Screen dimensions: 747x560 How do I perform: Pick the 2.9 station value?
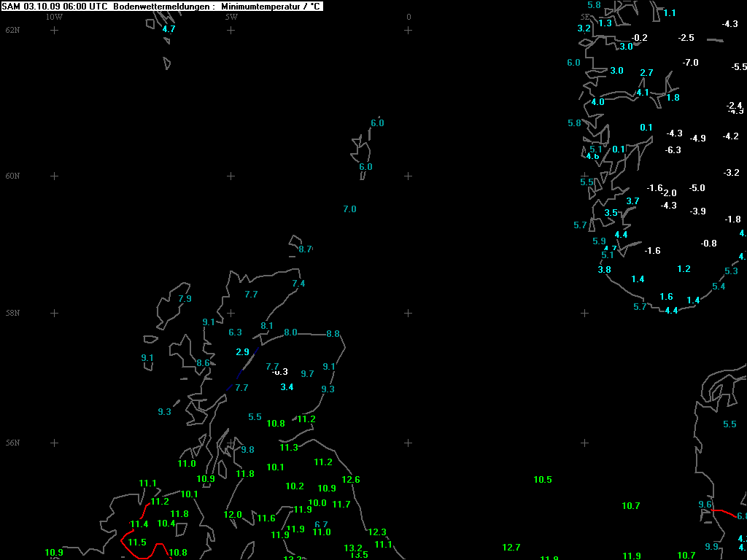pyautogui.click(x=242, y=352)
